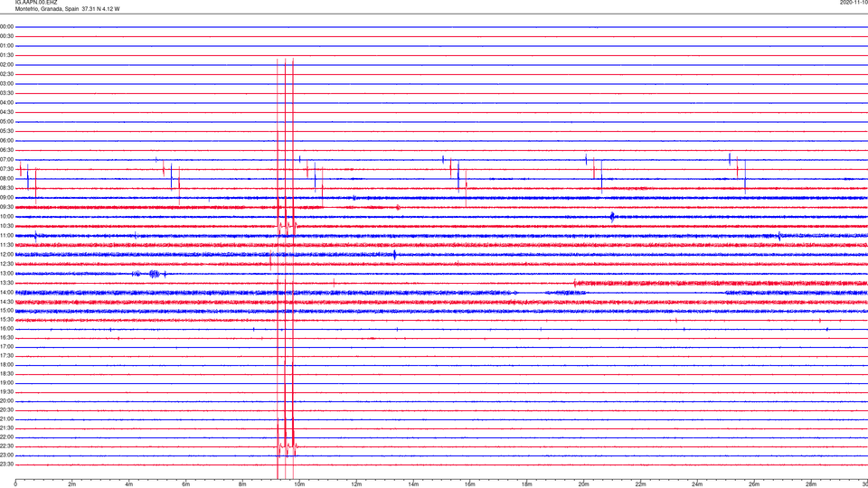This screenshot has width=868, height=488.
Task: Select the 04:00 time label
Action: (7, 102)
